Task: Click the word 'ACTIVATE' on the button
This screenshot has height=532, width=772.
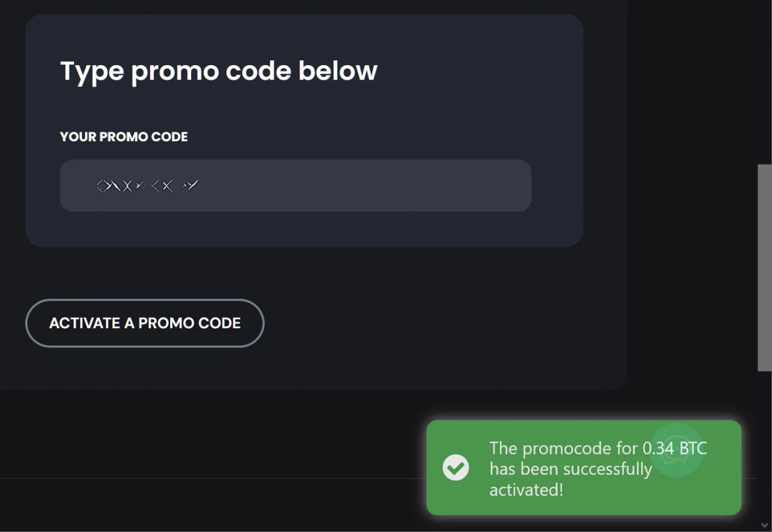Action: (84, 323)
